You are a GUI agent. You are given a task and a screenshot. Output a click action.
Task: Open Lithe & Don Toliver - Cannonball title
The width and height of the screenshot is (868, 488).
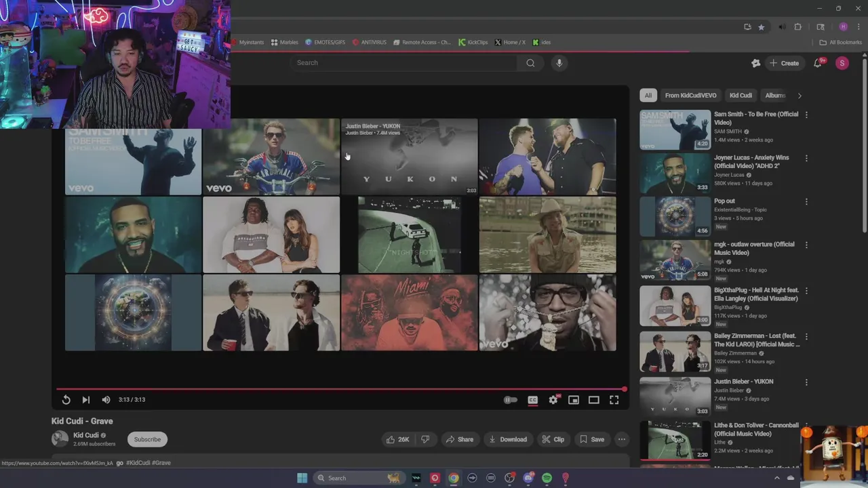point(756,430)
